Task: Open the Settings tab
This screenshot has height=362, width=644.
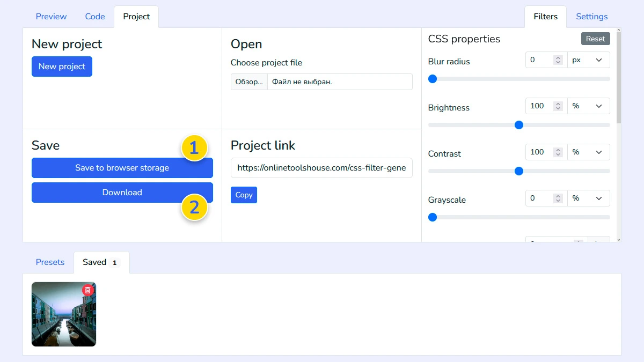Action: [591, 16]
